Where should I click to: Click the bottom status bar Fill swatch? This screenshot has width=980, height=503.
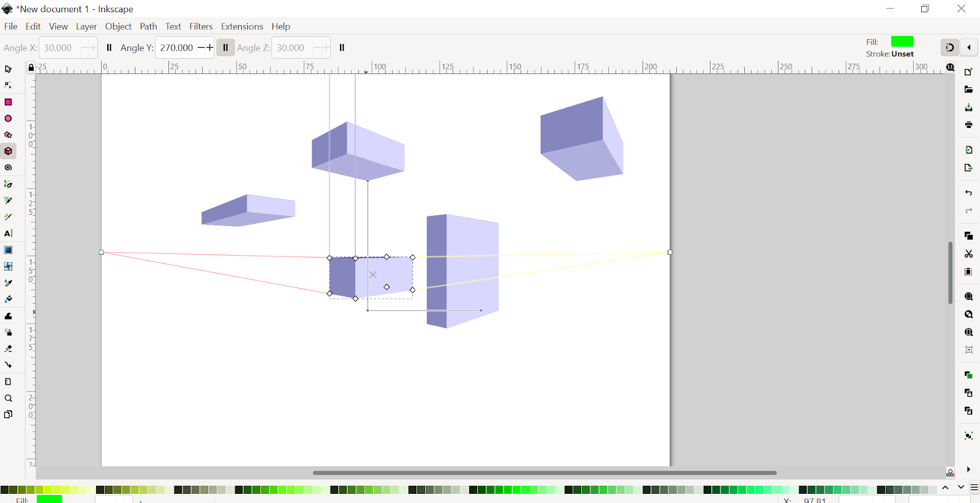(x=49, y=499)
